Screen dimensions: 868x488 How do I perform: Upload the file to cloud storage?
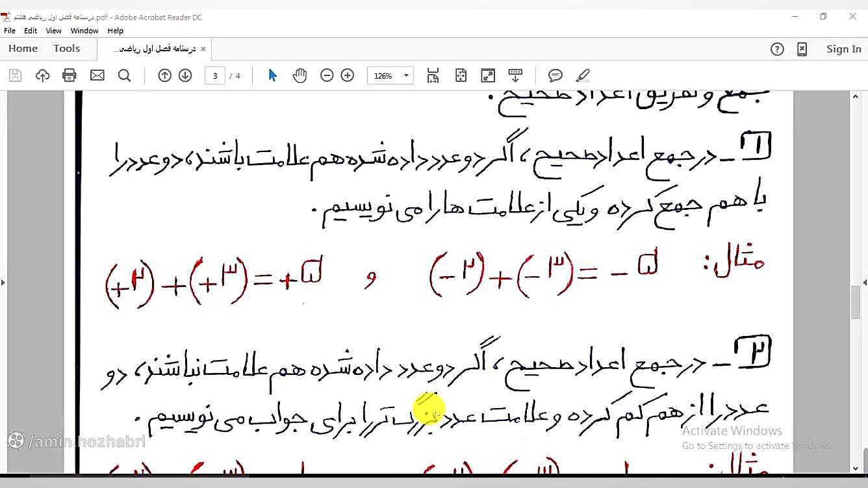pyautogui.click(x=42, y=75)
